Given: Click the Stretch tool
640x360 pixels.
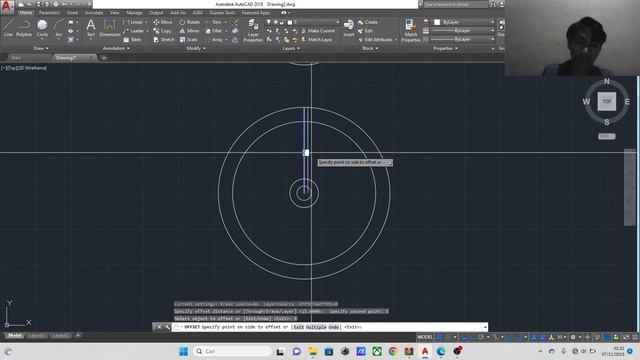Looking at the screenshot, I should (164, 40).
